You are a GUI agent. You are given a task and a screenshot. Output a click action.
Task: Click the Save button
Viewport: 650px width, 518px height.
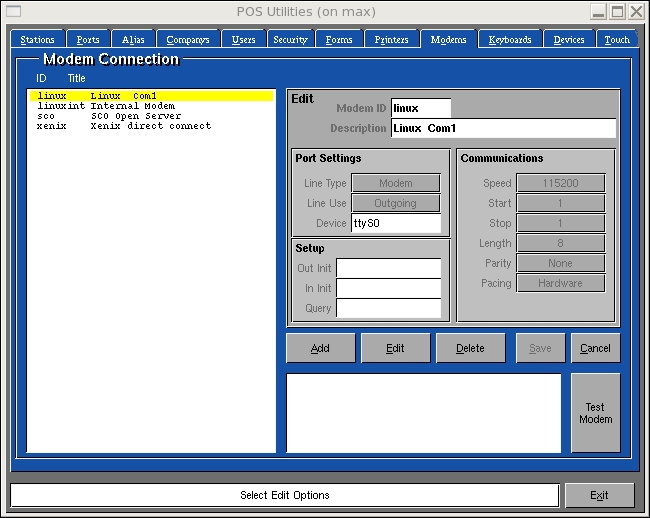(540, 348)
